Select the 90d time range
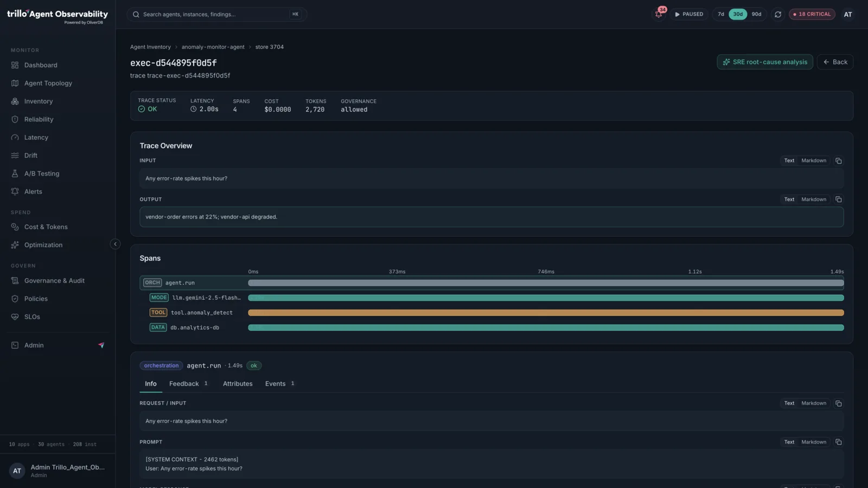 [x=756, y=14]
